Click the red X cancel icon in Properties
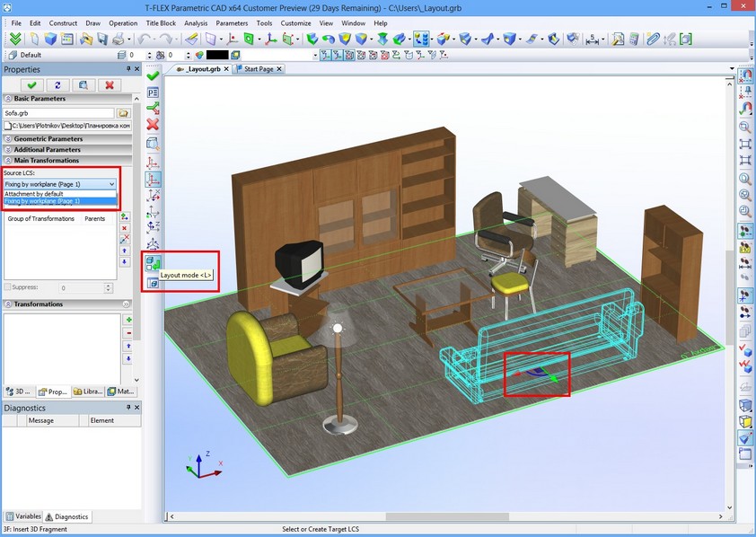The width and height of the screenshot is (756, 537). click(110, 85)
